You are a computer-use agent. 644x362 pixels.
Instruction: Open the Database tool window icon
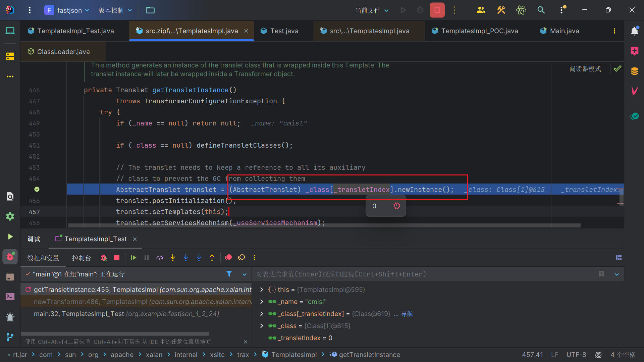(634, 71)
